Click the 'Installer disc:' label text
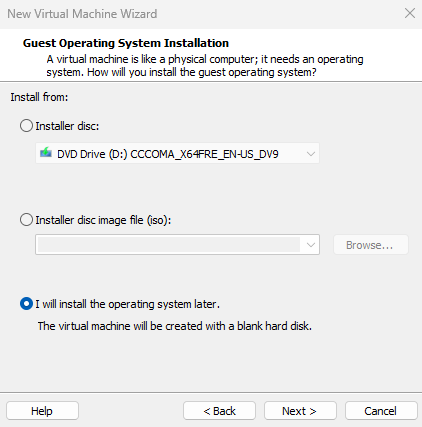The width and height of the screenshot is (422, 427). 67,126
